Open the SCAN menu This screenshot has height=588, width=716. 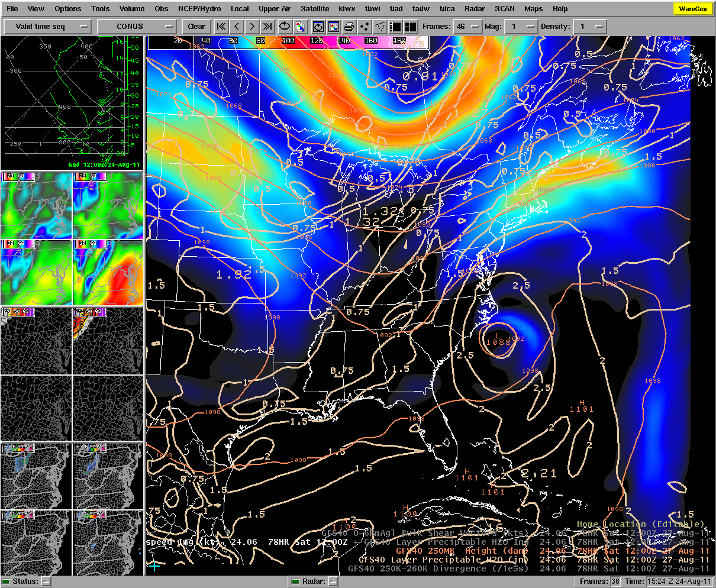tap(505, 9)
